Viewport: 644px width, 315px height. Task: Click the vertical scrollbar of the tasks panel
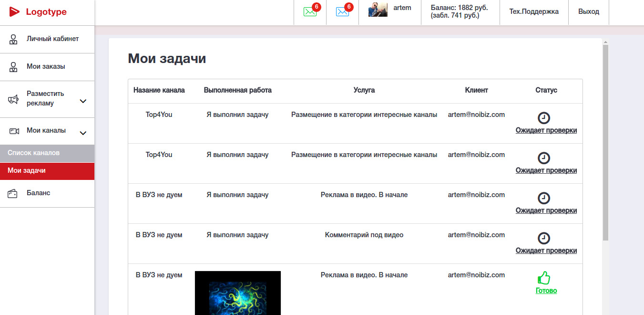pos(605,143)
